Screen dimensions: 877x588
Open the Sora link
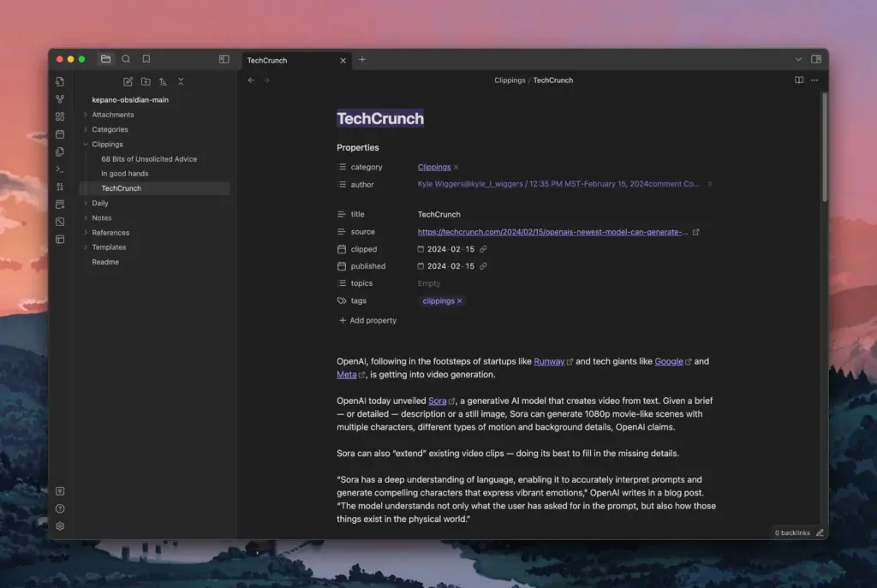pyautogui.click(x=438, y=401)
